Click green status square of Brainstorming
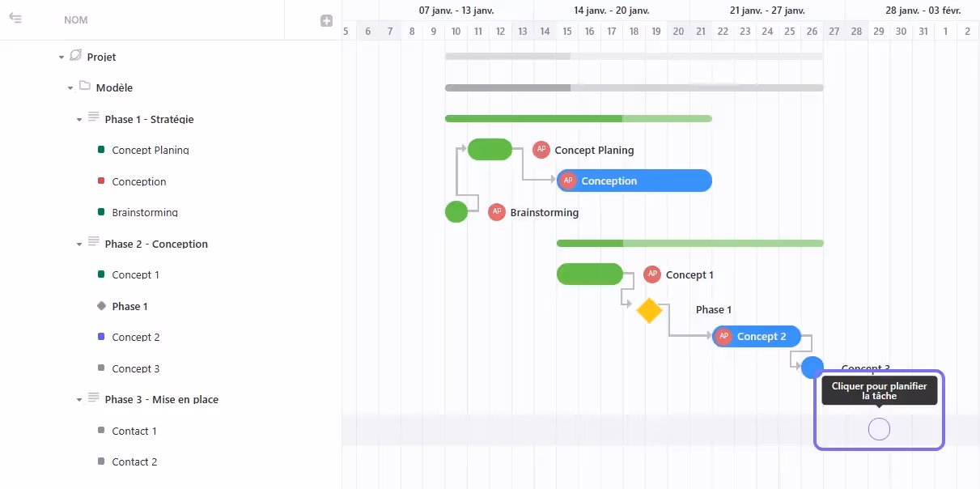The height and width of the screenshot is (489, 980). pos(101,212)
